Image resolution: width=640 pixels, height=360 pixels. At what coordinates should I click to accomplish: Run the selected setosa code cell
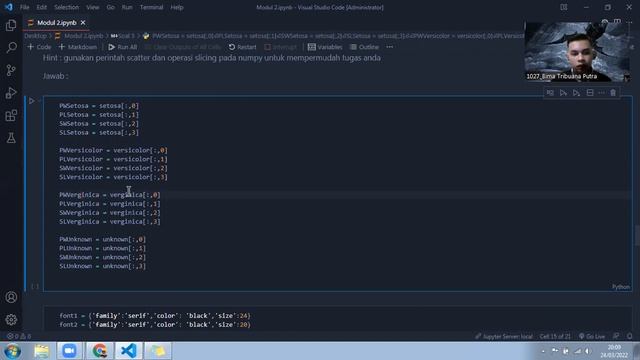32,101
